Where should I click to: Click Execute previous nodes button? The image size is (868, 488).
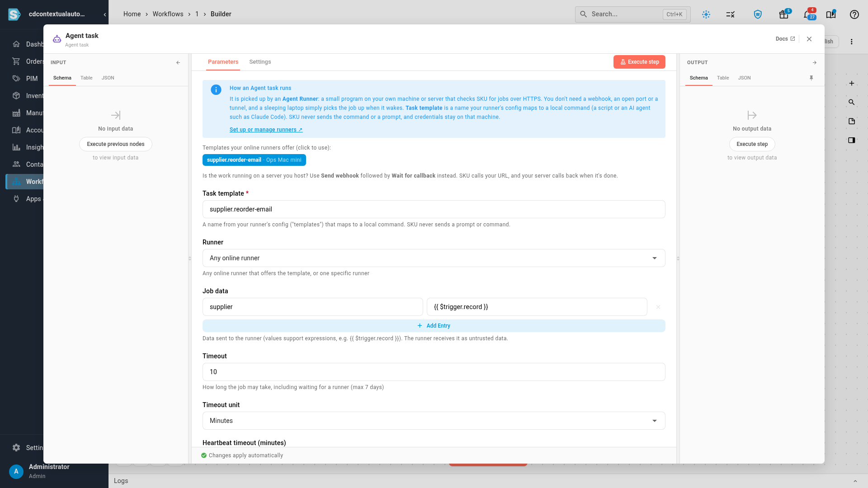[x=116, y=144]
